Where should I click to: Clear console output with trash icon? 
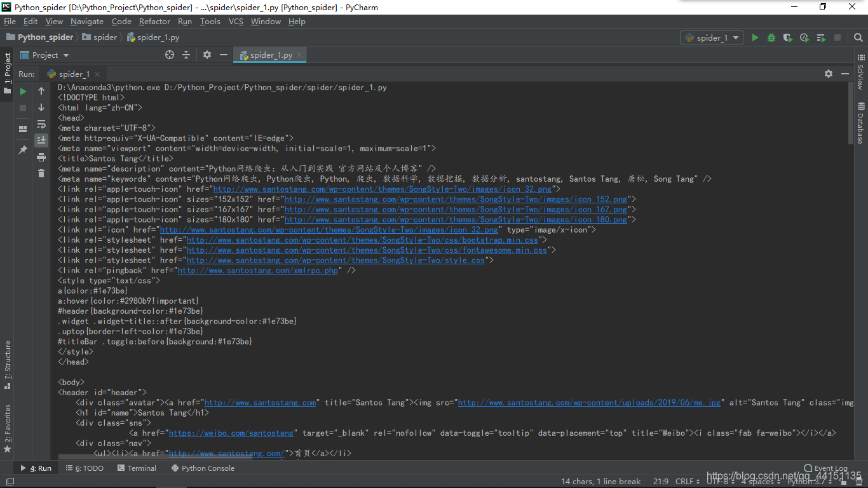point(41,173)
